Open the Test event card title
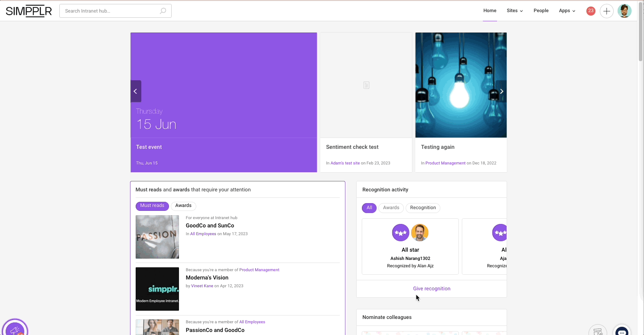 149,147
